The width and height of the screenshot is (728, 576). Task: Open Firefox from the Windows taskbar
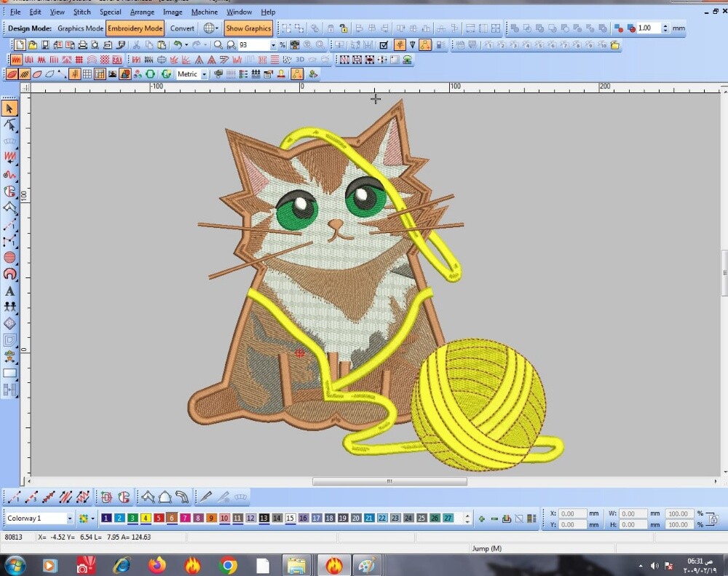coord(157,565)
